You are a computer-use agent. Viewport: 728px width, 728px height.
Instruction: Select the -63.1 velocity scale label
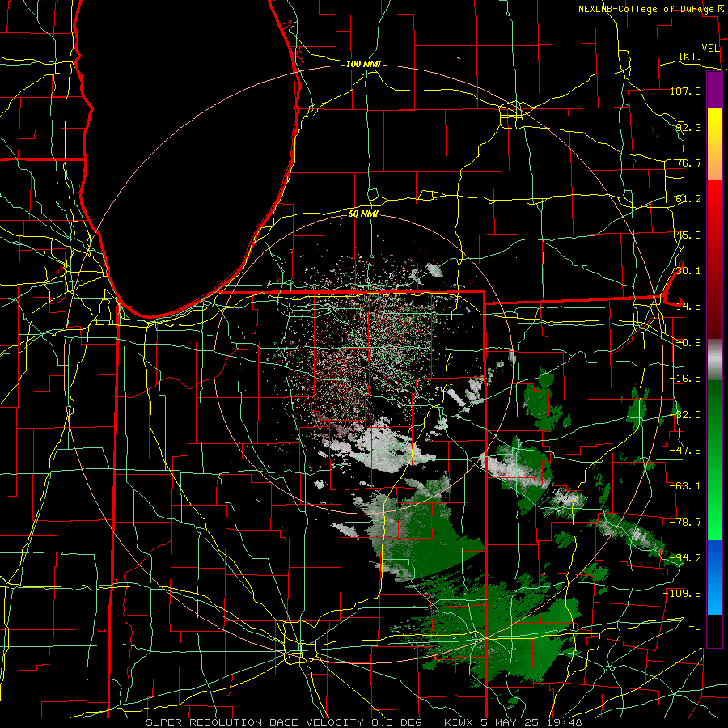[685, 486]
